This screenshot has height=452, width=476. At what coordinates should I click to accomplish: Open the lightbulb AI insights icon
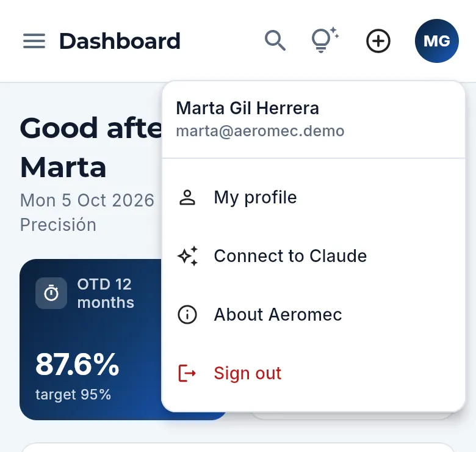pyautogui.click(x=325, y=40)
